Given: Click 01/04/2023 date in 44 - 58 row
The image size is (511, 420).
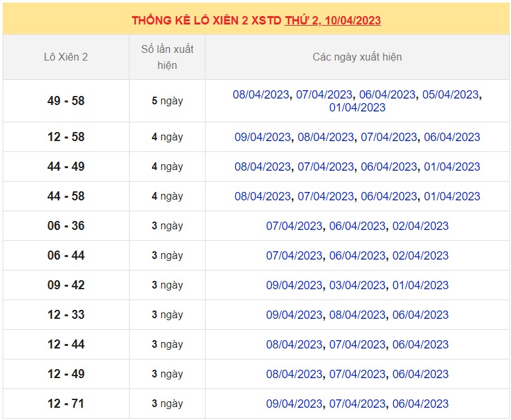Looking at the screenshot, I should tap(452, 196).
